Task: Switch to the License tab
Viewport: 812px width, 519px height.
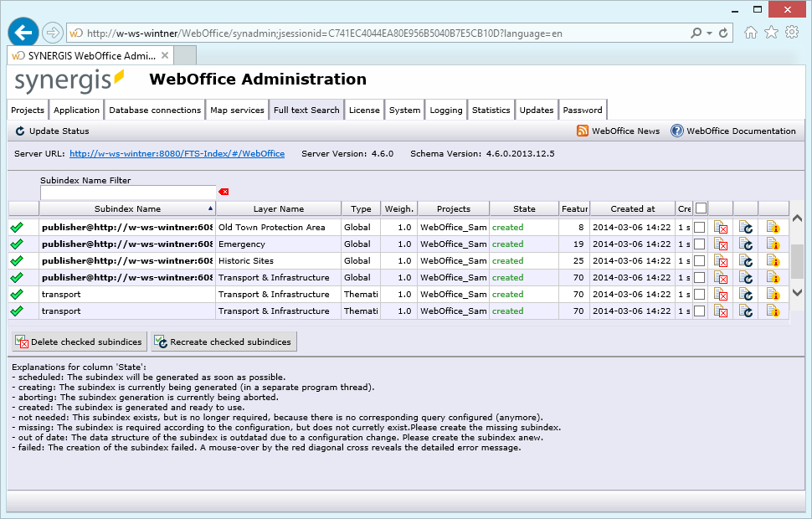Action: [364, 109]
